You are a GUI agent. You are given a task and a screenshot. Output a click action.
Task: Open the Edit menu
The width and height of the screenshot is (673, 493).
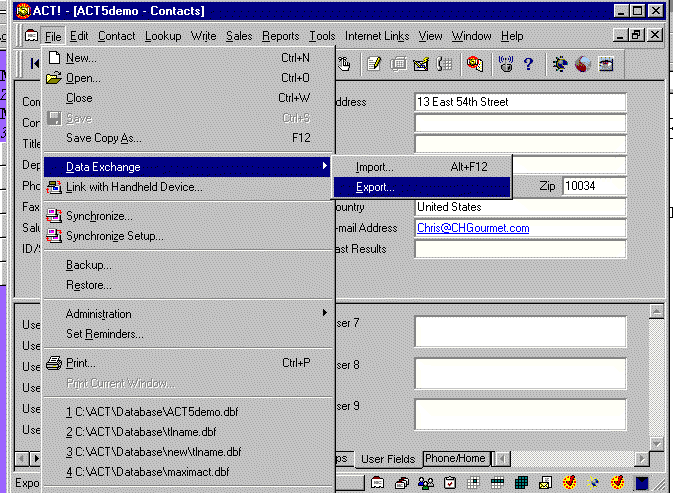[x=79, y=36]
